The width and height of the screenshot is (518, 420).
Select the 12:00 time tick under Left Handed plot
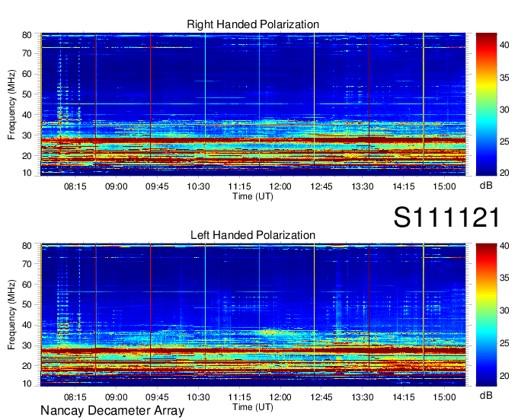(x=280, y=397)
